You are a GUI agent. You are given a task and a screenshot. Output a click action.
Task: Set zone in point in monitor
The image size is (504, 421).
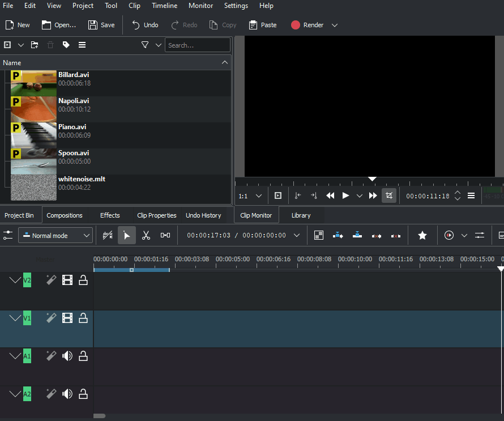[298, 195]
